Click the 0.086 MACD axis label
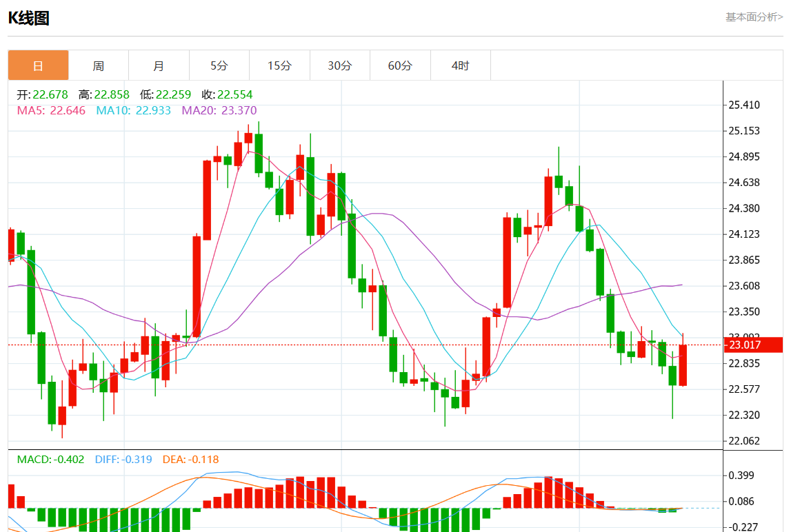Screen dimensions: 800x532 tap(741, 502)
